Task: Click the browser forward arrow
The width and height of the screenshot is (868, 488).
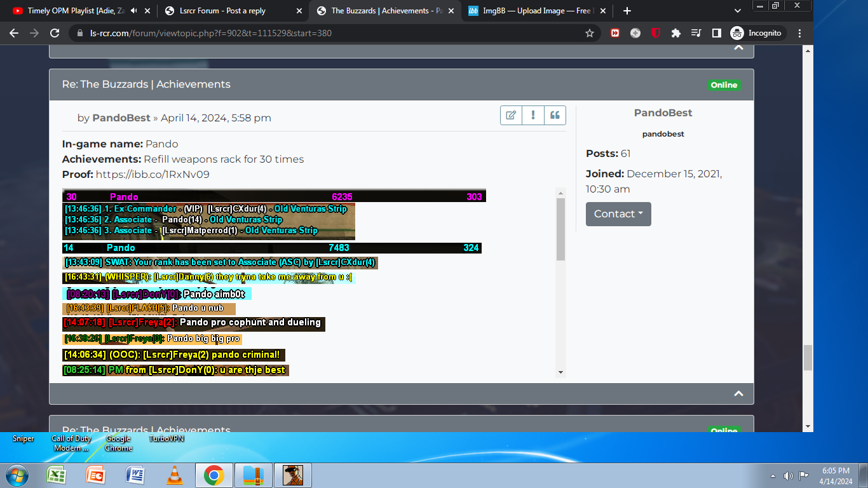Action: 34,33
